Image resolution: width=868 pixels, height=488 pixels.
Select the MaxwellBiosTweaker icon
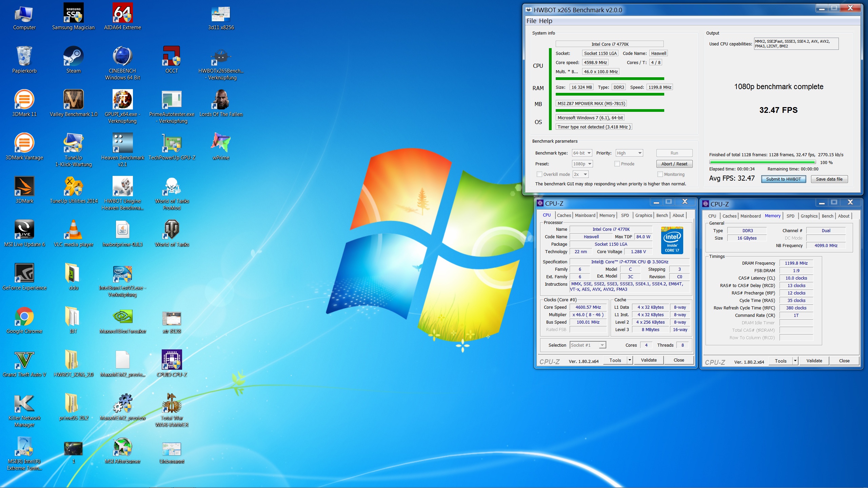(122, 320)
